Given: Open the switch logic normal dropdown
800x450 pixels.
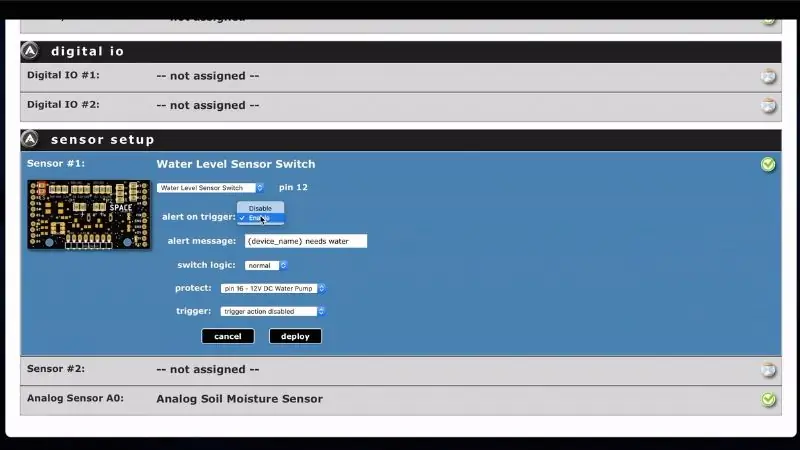Looking at the screenshot, I should click(x=266, y=265).
